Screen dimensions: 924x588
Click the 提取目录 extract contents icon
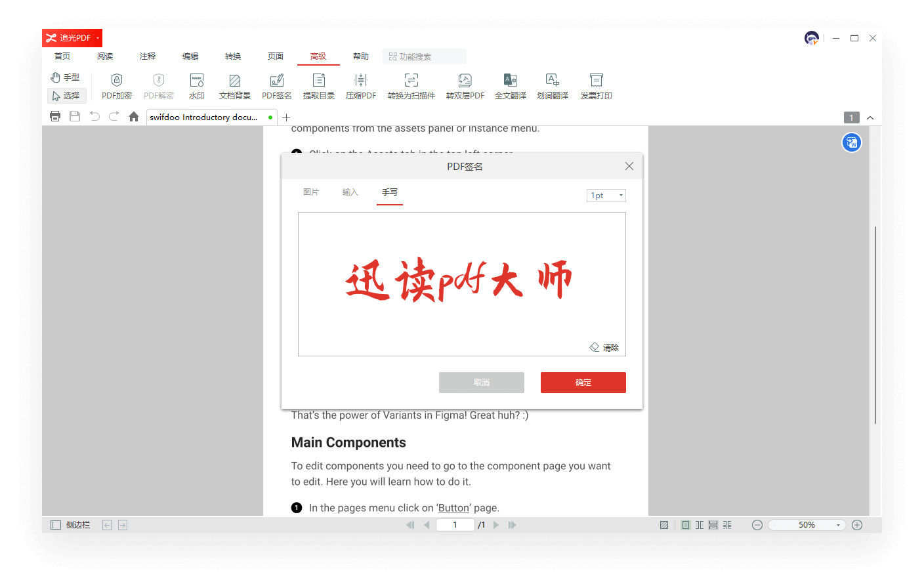319,81
